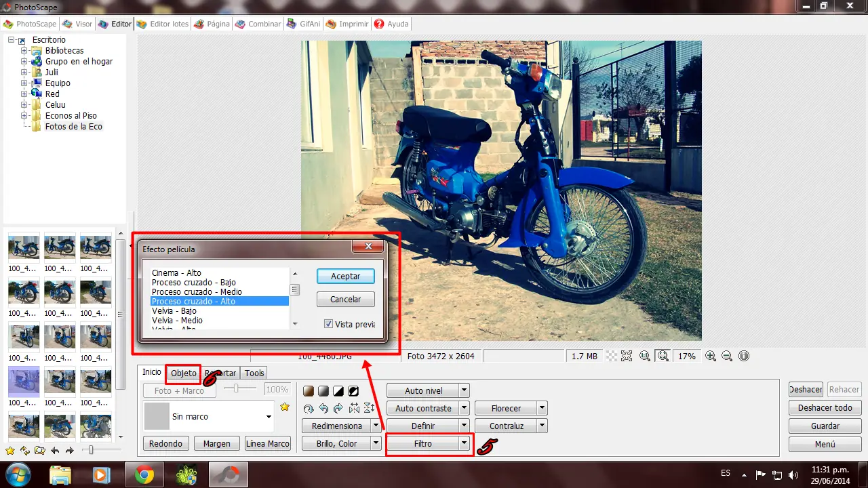The width and height of the screenshot is (868, 488).
Task: Open the Auto contraste dropdown arrow
Action: 464,408
